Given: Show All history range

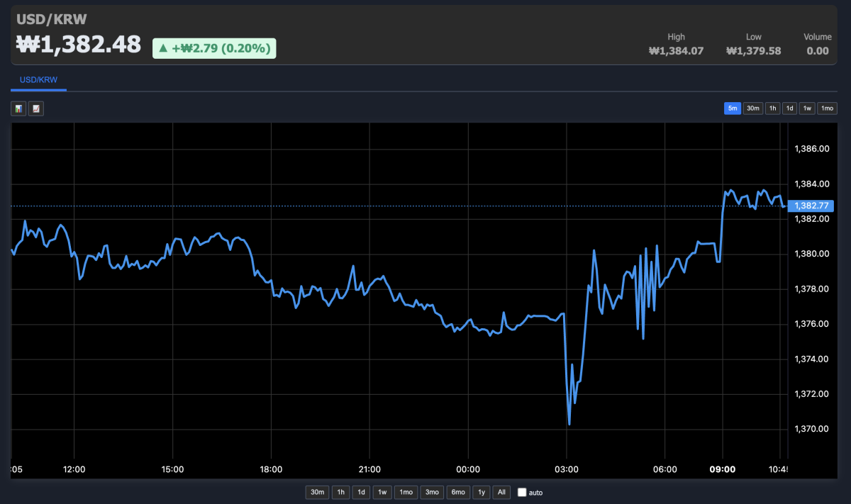Looking at the screenshot, I should [x=501, y=493].
